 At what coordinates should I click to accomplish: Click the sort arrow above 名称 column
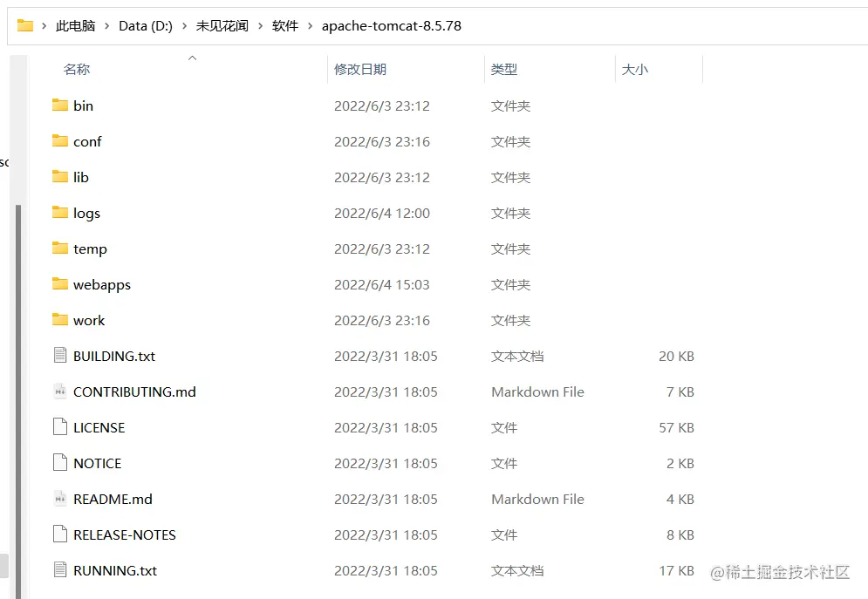point(193,58)
